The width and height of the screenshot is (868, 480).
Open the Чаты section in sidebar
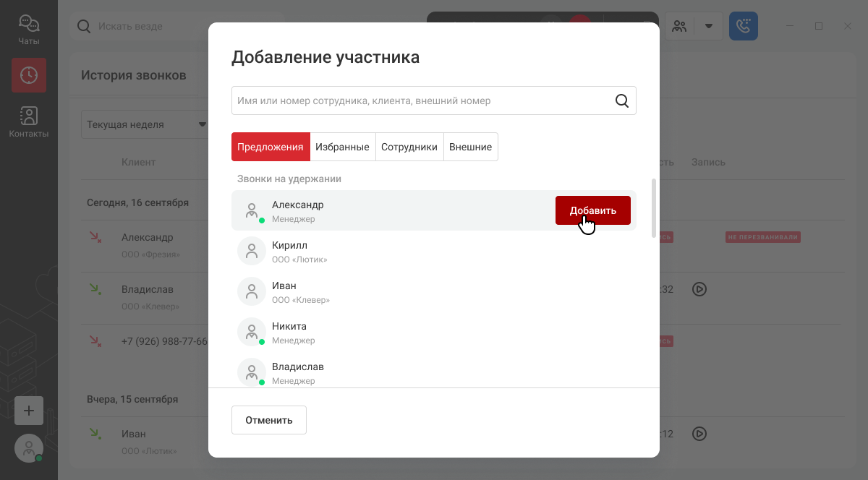tap(29, 30)
